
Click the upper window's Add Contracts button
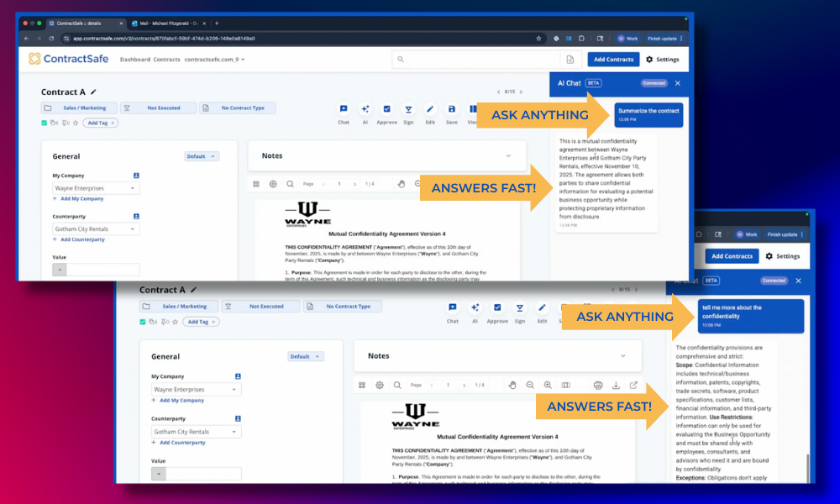[x=613, y=60]
